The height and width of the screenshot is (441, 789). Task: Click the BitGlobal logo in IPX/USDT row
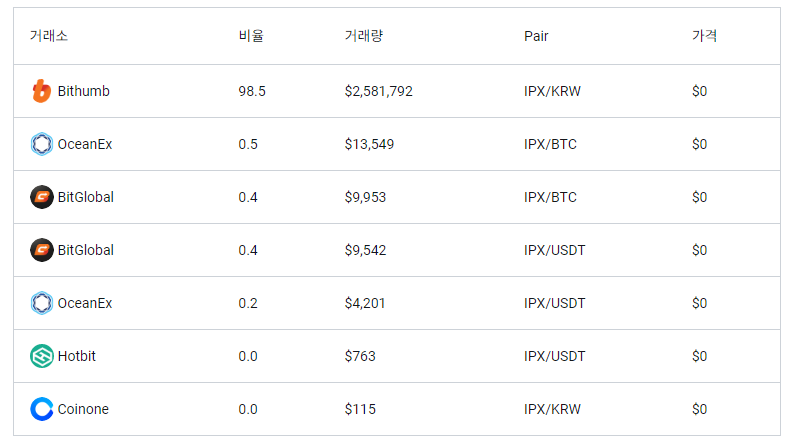42,250
